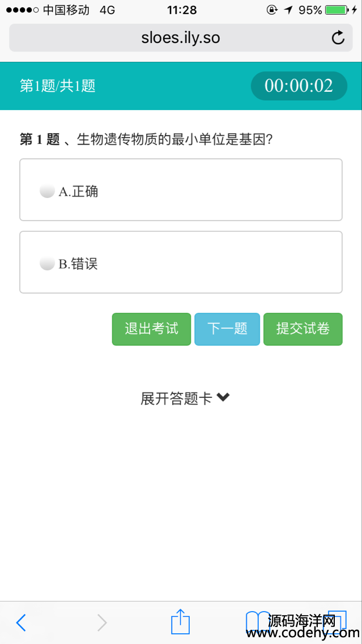
Task: Click the 第1题/共1题 question counter
Action: [x=58, y=86]
